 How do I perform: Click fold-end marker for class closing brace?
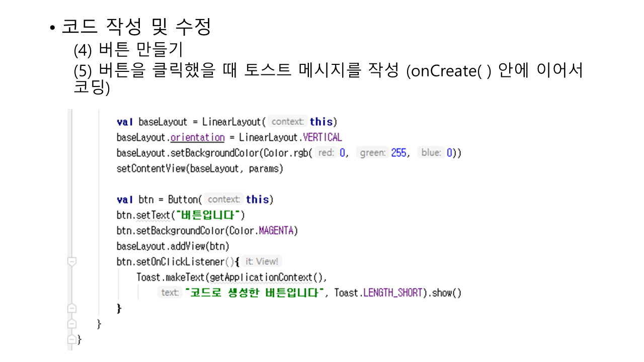click(x=72, y=339)
